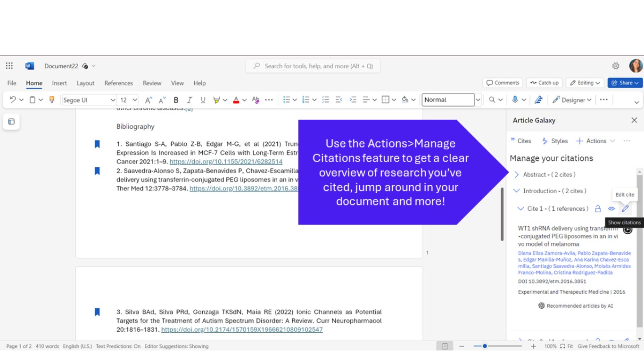Open the Cites tab in Article Galaxy
Screen dimensions: 644x362
click(x=521, y=141)
